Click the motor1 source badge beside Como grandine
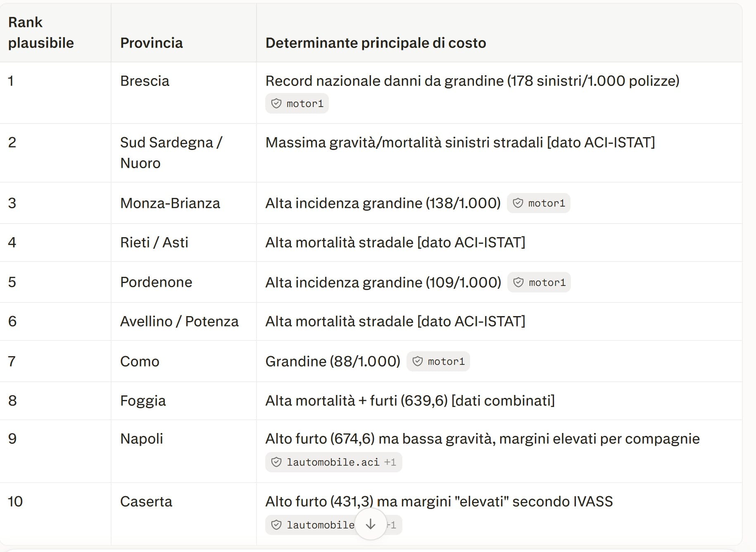Screen dimensions: 756x552 coord(438,362)
